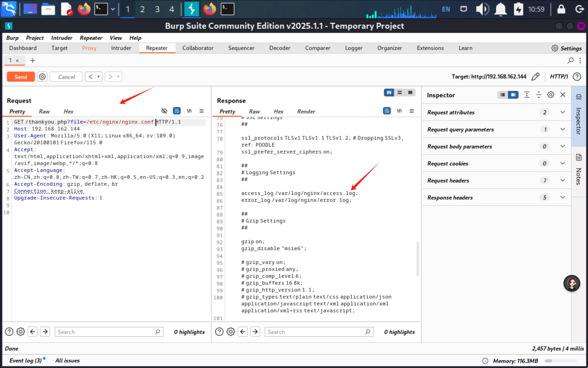Expand Response headers section
This screenshot has width=588, height=368.
tap(563, 197)
